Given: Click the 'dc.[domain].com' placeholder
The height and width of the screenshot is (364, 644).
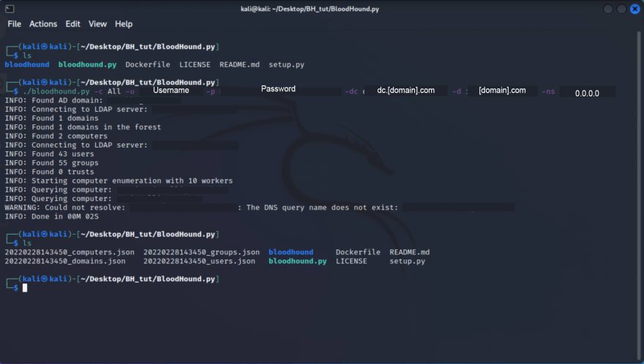Looking at the screenshot, I should click(x=405, y=91).
